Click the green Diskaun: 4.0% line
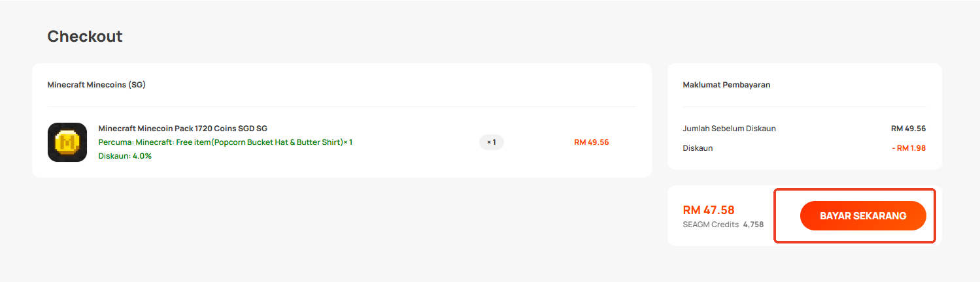980x282 pixels. coord(125,156)
